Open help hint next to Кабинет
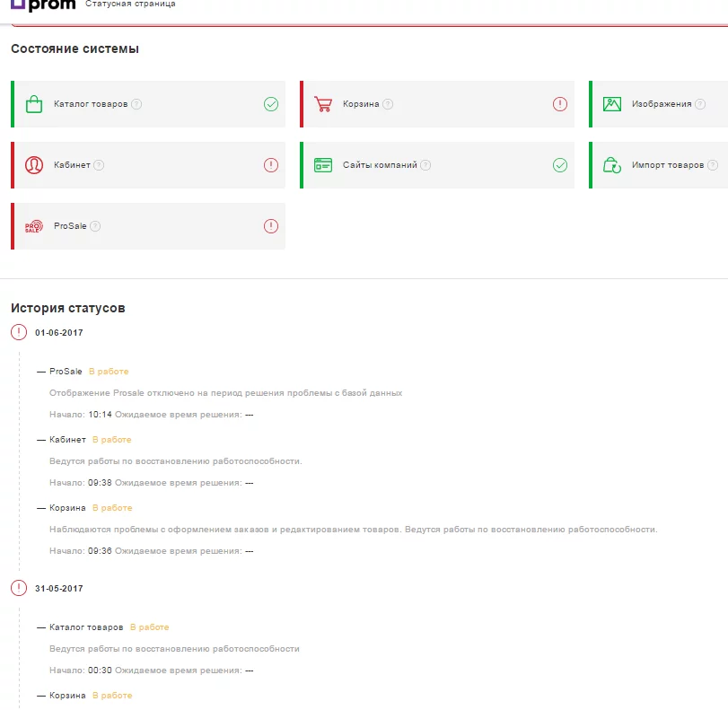 99,165
